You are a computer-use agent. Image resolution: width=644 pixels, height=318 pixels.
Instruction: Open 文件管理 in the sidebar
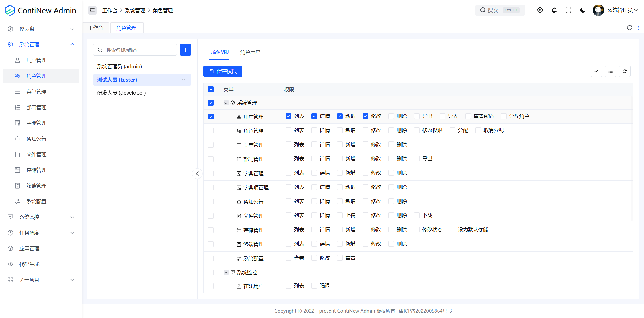click(x=41, y=154)
